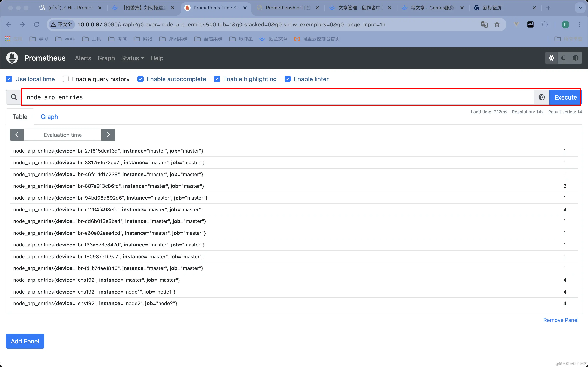Step evaluation time forward
The height and width of the screenshot is (367, 588).
108,135
